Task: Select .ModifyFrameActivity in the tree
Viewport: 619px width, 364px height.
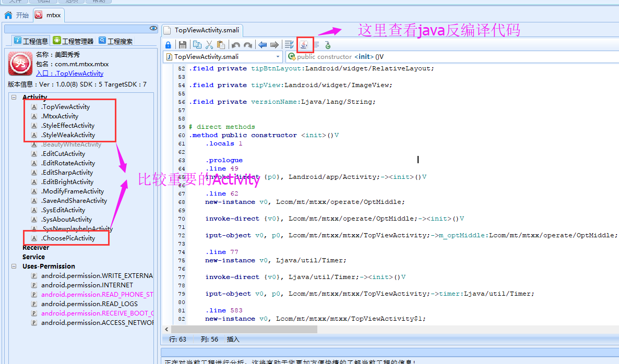Action: click(x=73, y=192)
